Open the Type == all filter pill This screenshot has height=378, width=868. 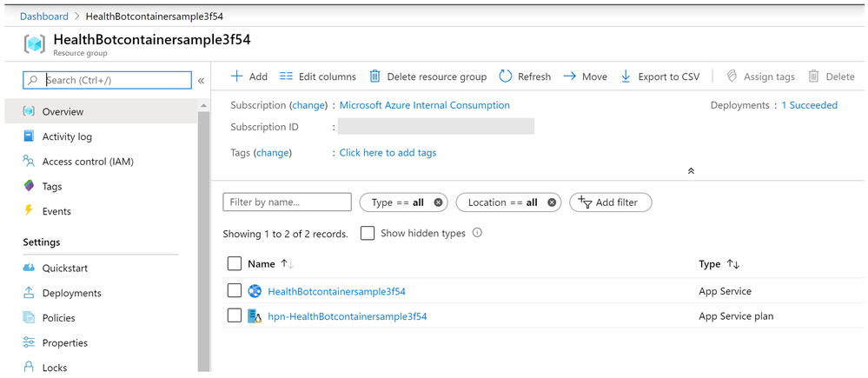tap(403, 202)
